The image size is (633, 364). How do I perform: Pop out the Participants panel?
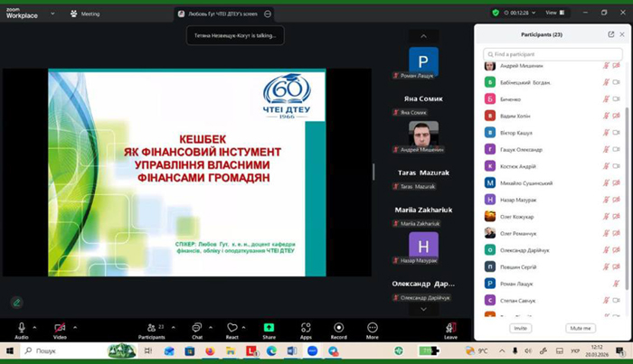click(x=610, y=34)
